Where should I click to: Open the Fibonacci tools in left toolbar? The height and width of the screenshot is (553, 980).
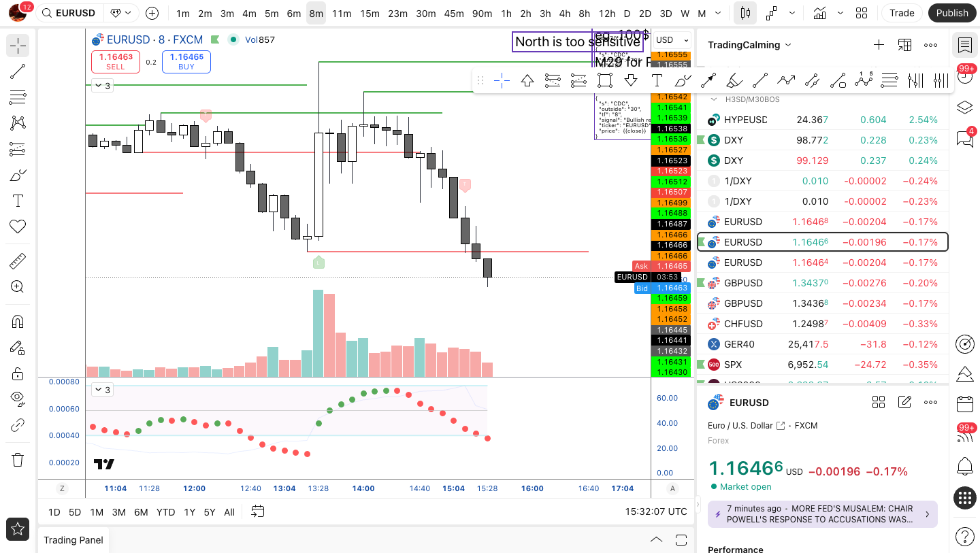click(x=18, y=97)
